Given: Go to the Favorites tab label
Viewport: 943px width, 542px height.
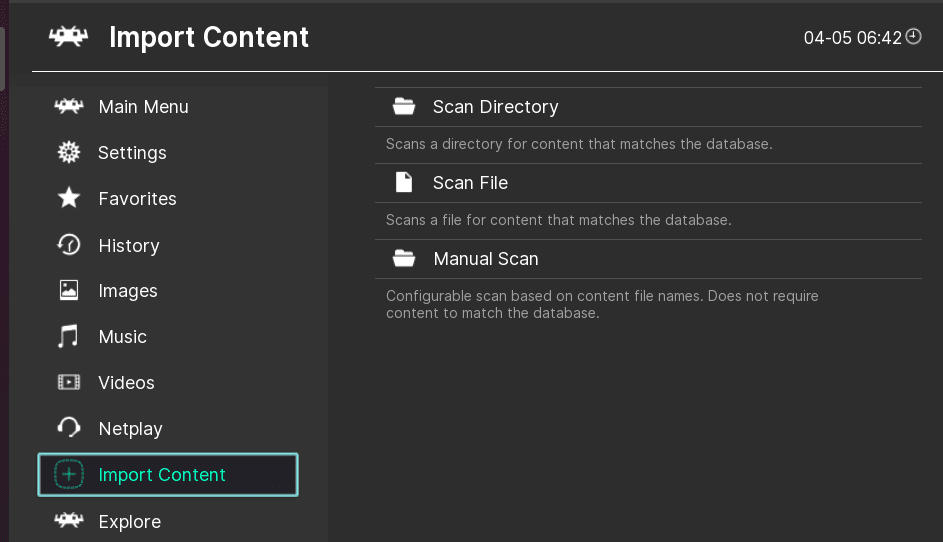Looking at the screenshot, I should pos(137,199).
